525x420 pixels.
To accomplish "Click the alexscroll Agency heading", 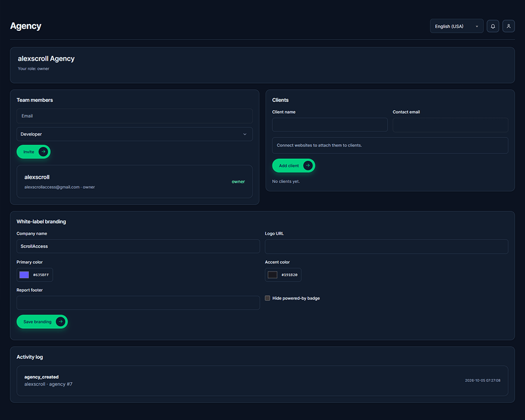I will point(46,58).
